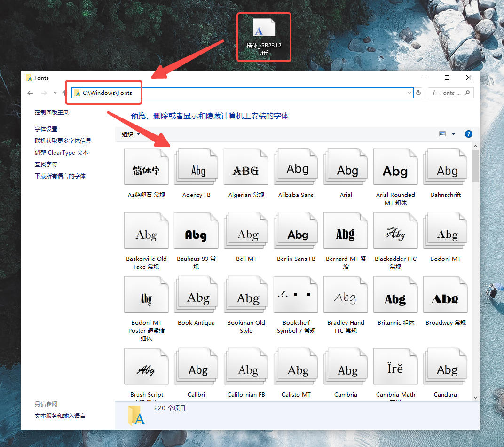504x447 pixels.
Task: Open 控制面板主页 link
Action: (51, 112)
